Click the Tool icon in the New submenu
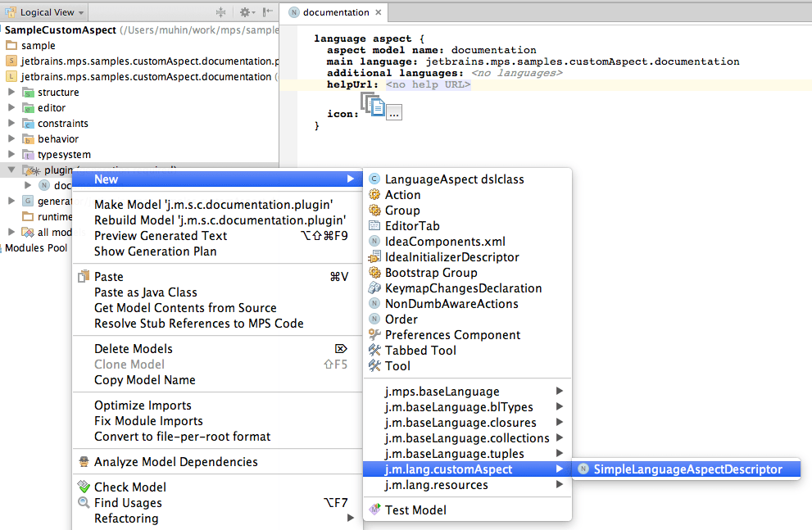Screen dimensions: 812x530 tap(374, 365)
